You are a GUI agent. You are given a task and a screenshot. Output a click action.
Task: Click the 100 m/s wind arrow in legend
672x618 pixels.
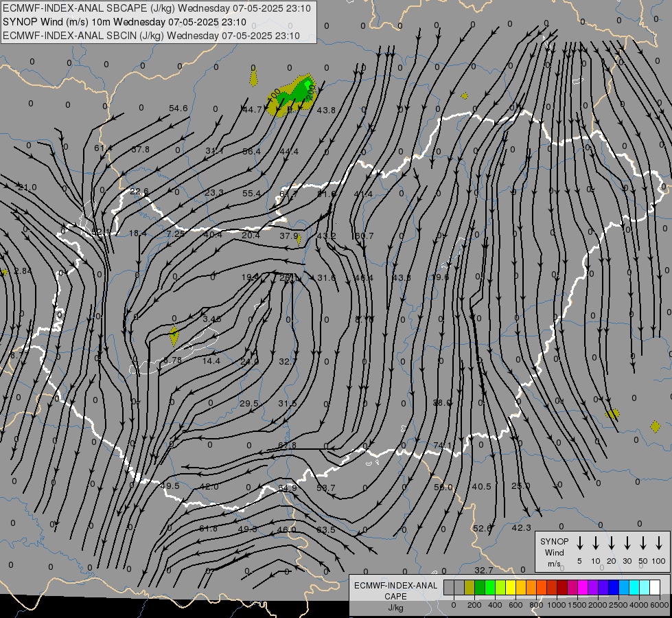tap(659, 543)
